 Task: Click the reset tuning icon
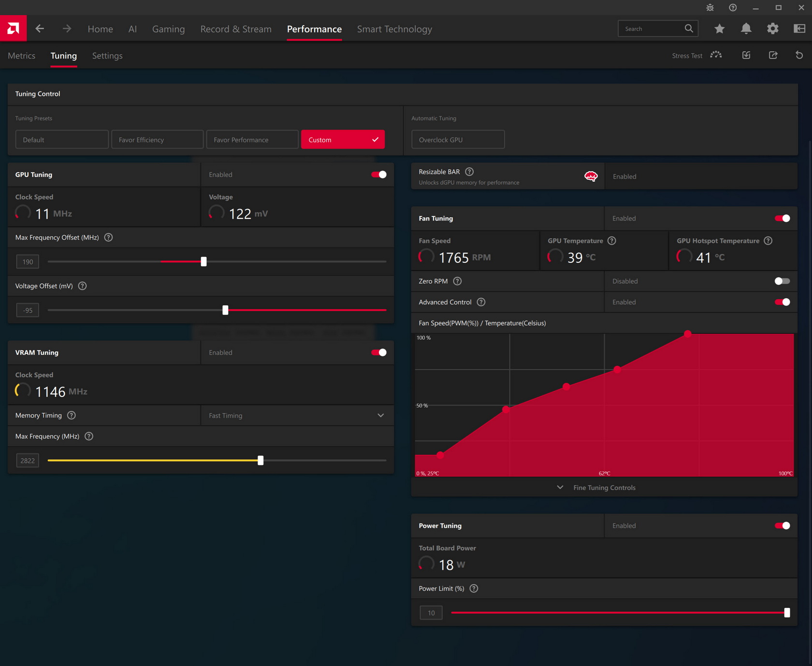[x=799, y=55]
